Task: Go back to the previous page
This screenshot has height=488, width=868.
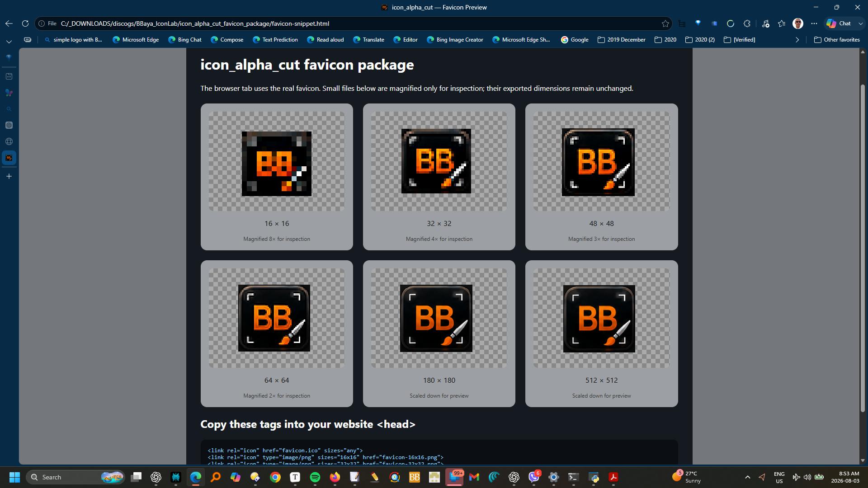Action: 9,23
